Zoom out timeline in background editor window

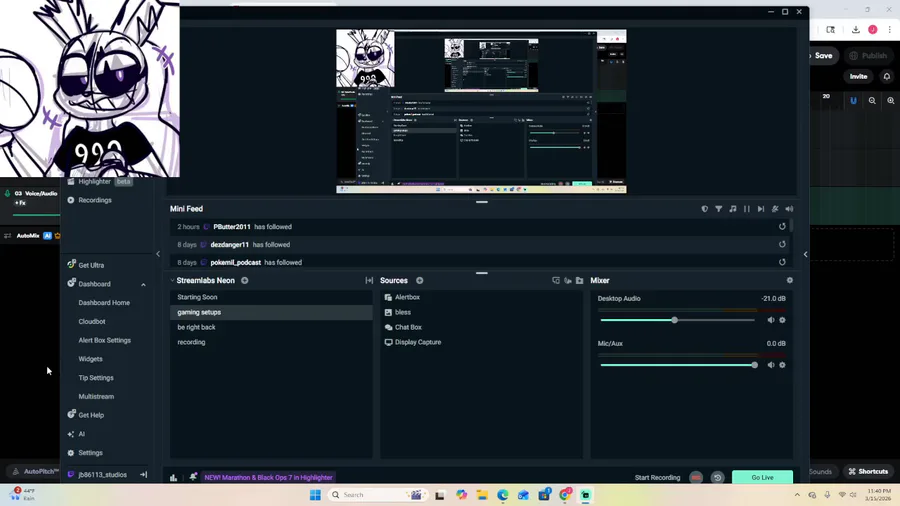pos(872,100)
